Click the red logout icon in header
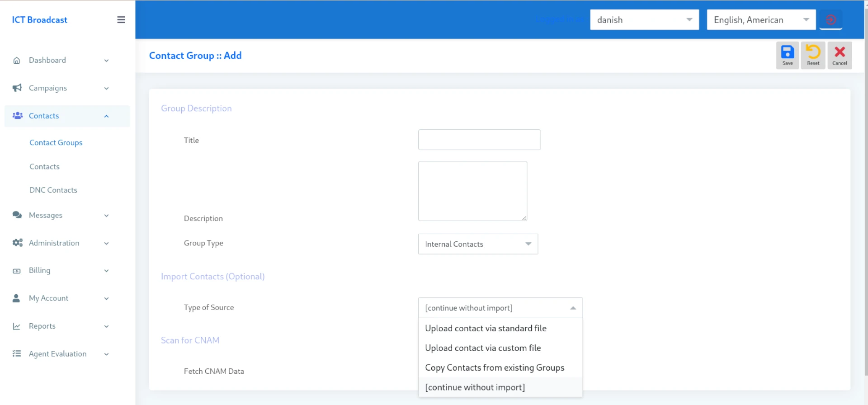This screenshot has height=405, width=868. (x=830, y=20)
